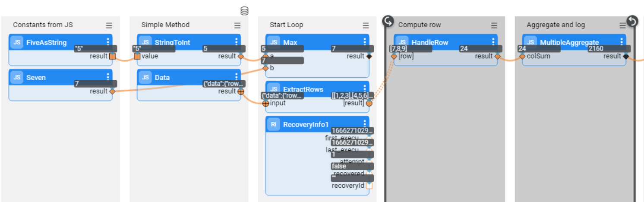
Task: Open the Compute row section menu
Action: pyautogui.click(x=494, y=25)
